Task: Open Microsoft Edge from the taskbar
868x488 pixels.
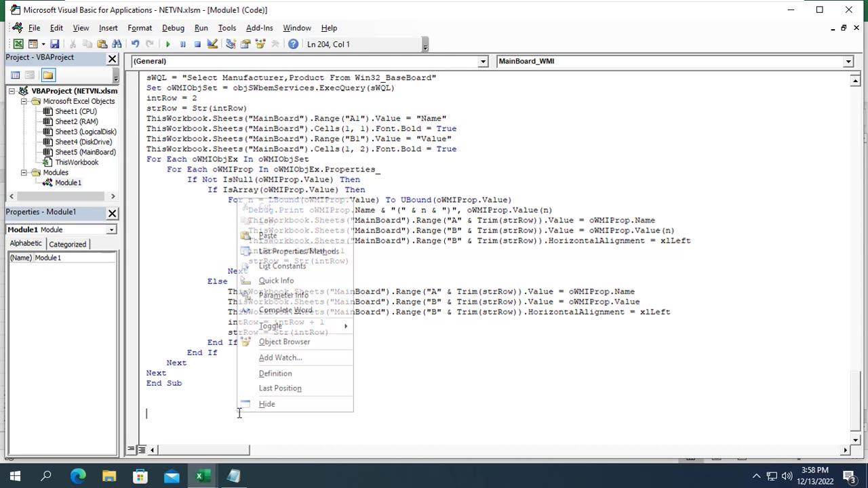Action: [78, 476]
